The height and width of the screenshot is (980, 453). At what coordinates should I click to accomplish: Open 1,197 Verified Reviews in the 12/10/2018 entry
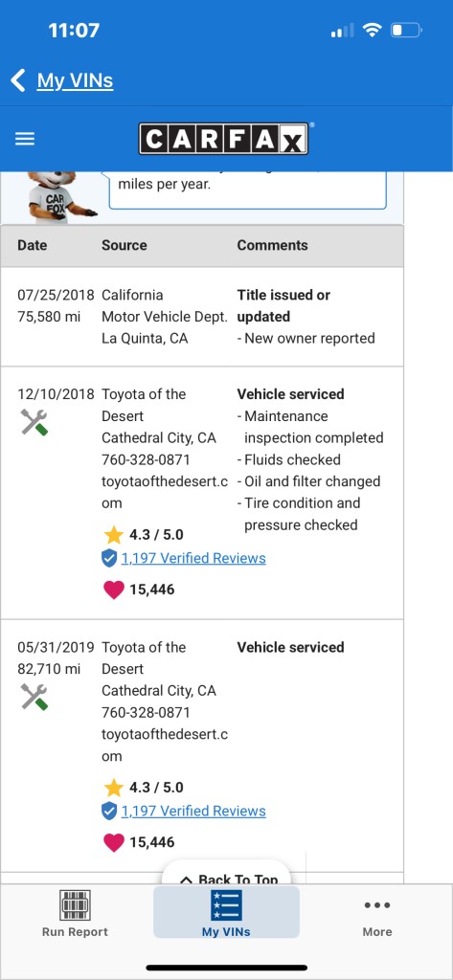(193, 558)
